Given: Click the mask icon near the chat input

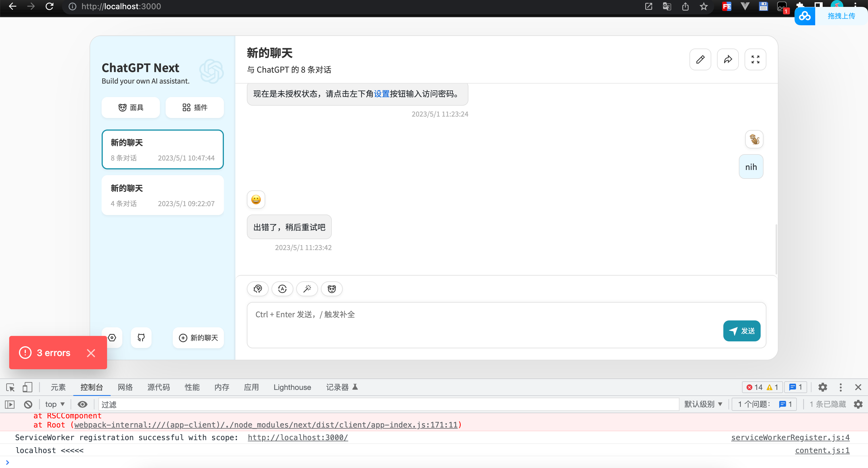Looking at the screenshot, I should tap(332, 289).
